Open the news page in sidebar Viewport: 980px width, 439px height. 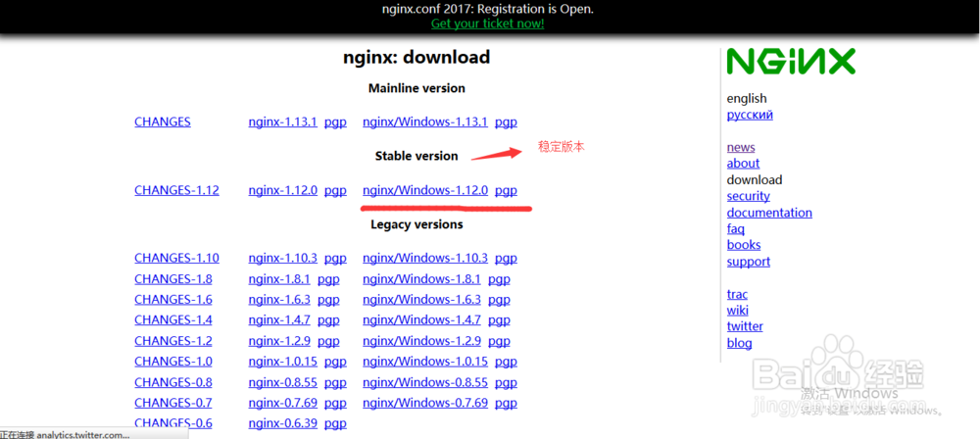[741, 148]
